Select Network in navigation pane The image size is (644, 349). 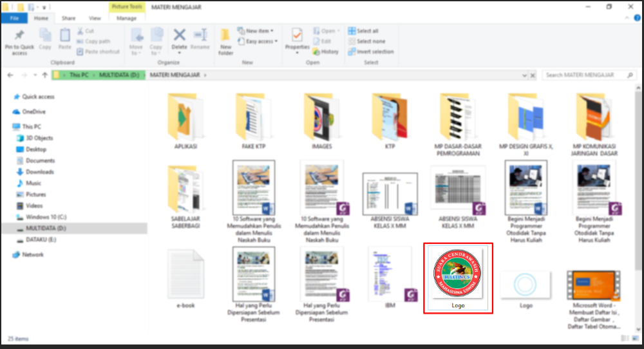33,254
